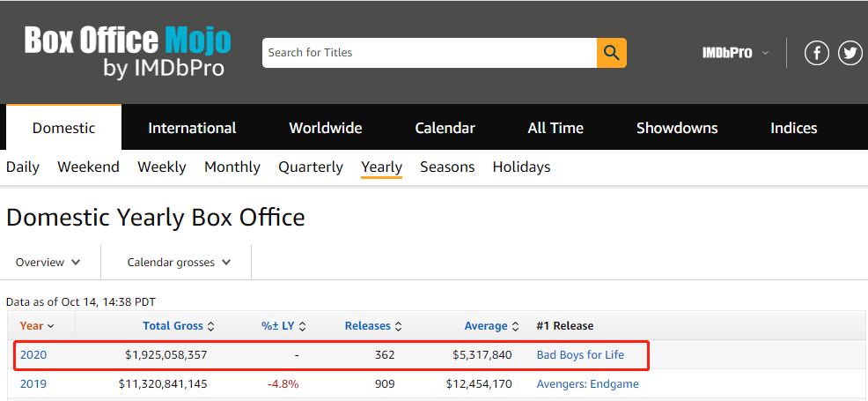Viewport: 868px width, 401px height.
Task: Open the Overview dropdown
Action: pos(48,263)
